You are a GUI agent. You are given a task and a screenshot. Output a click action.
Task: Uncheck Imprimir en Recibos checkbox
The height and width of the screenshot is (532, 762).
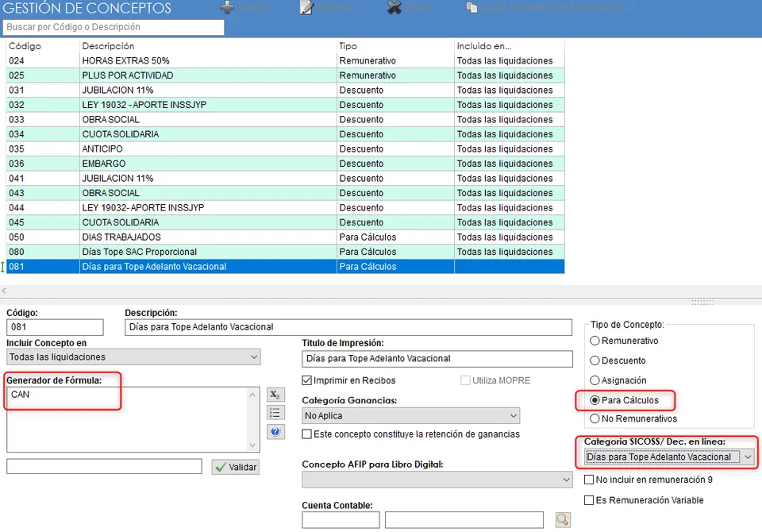tap(306, 380)
